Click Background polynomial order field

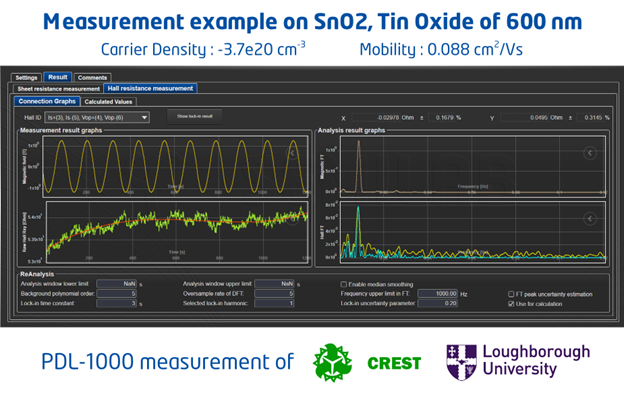[x=117, y=294]
